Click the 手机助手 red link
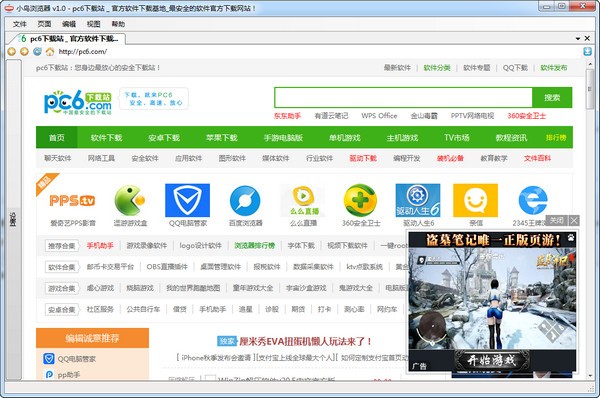The width and height of the screenshot is (600, 398). (x=100, y=245)
